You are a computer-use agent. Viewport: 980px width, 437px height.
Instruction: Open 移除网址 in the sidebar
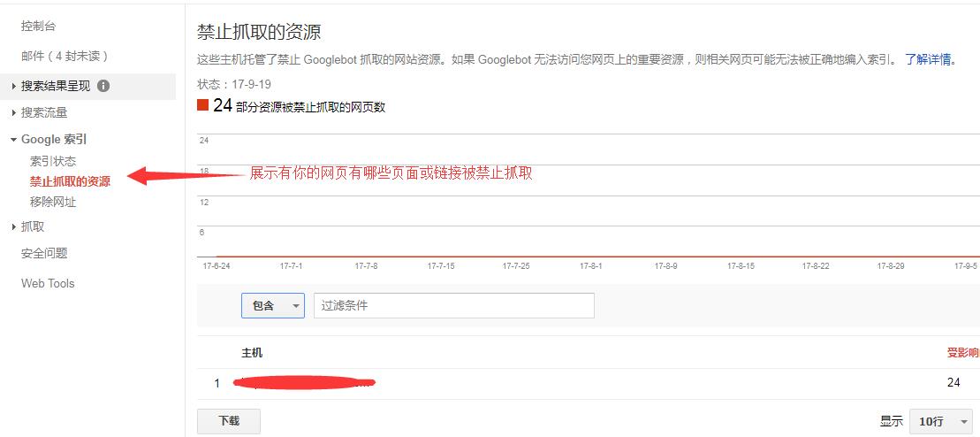tap(53, 203)
